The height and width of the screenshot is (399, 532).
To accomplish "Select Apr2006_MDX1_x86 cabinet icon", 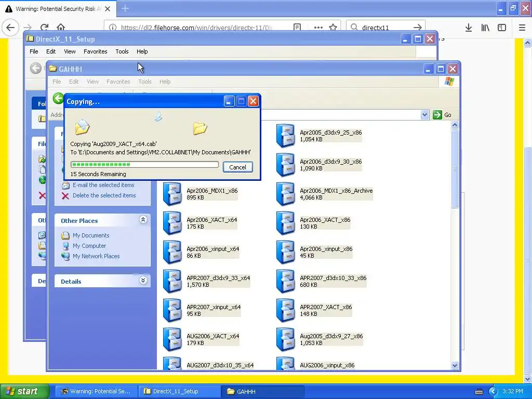I will pyautogui.click(x=172, y=194).
